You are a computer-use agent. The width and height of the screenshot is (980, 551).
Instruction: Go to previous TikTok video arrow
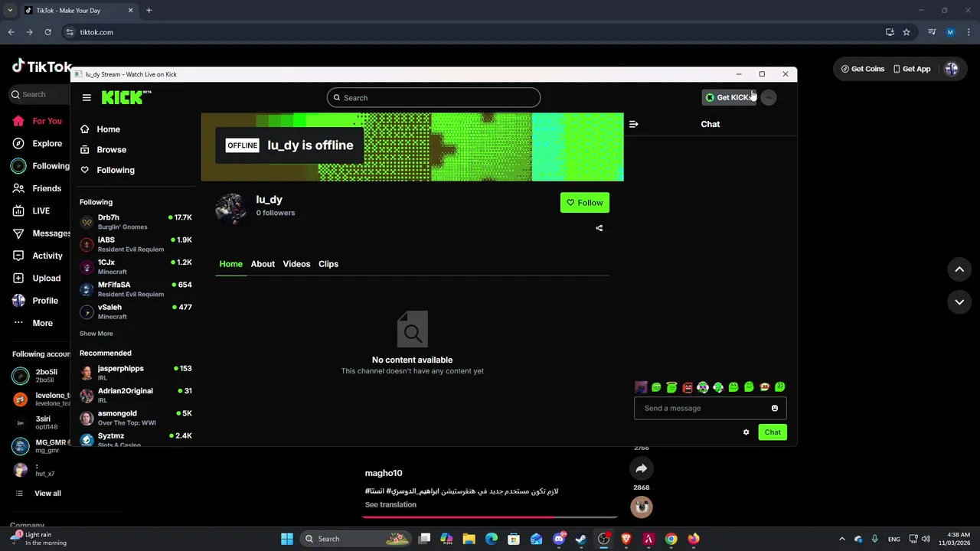pos(959,269)
